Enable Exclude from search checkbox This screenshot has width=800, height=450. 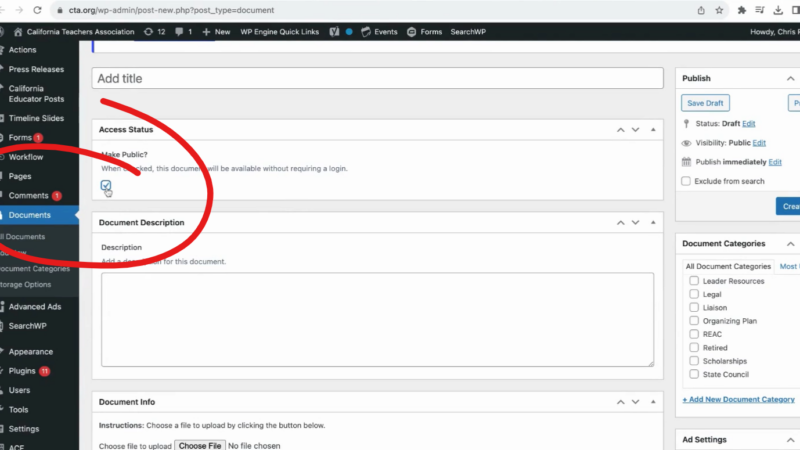[685, 181]
